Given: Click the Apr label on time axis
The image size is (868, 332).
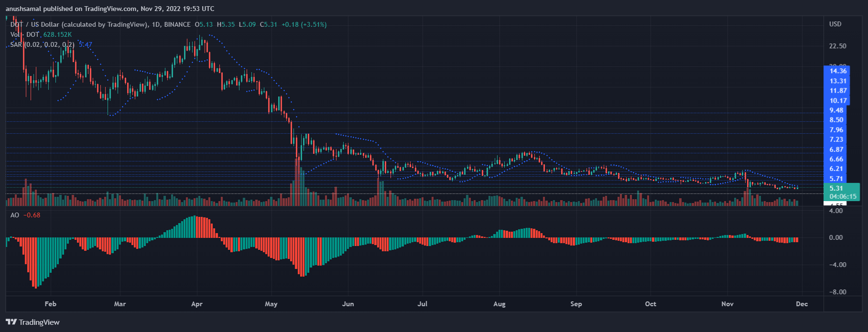Looking at the screenshot, I should pos(196,304).
